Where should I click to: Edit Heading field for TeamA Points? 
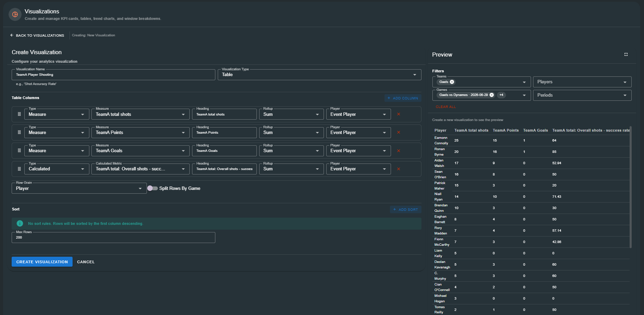tap(224, 132)
